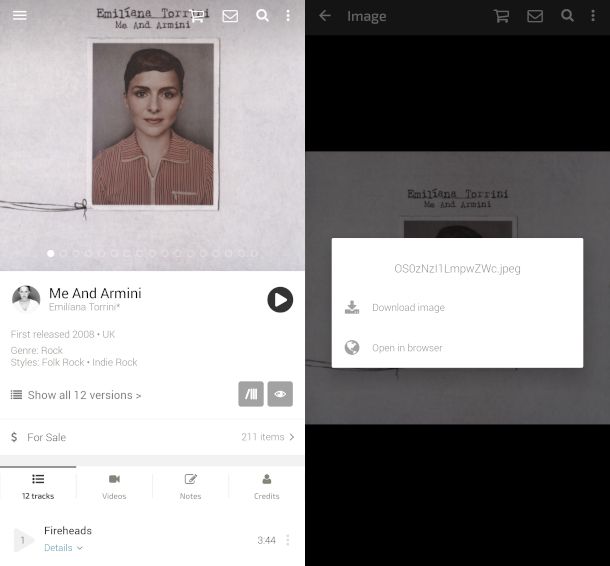Toggle wantlist eye button
Screen dimensions: 610x566
(x=280, y=394)
